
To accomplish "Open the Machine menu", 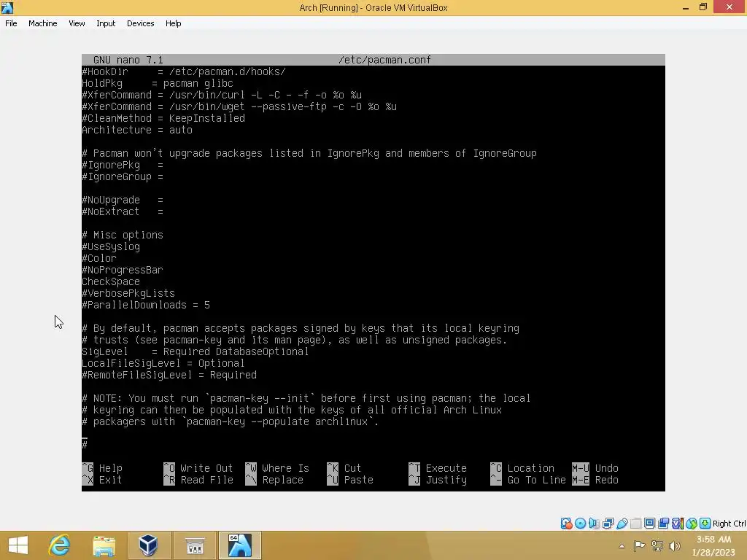I will pos(43,23).
